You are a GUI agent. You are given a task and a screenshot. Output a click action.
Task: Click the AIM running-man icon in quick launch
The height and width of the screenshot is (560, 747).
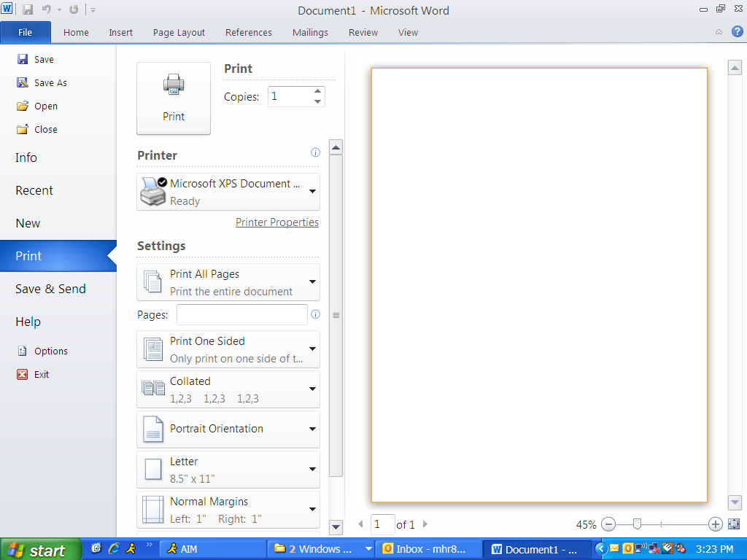point(131,548)
